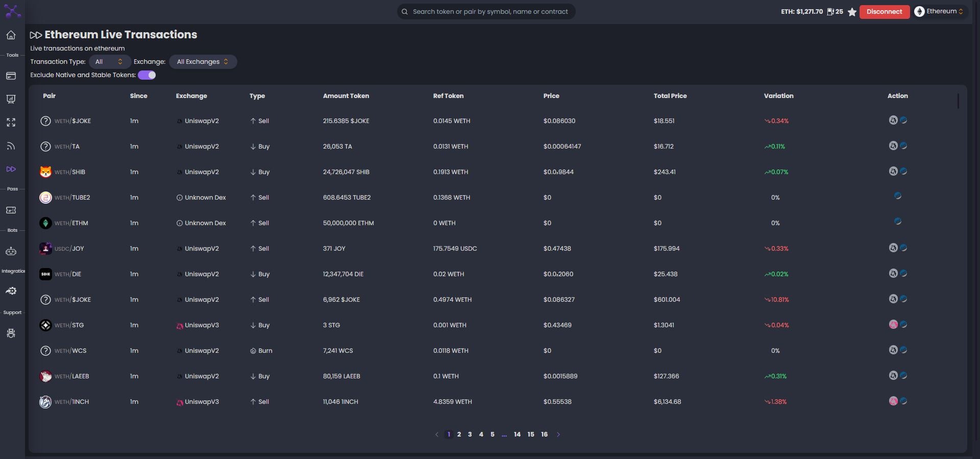
Task: Click the 10.81% variation value
Action: [x=776, y=300]
